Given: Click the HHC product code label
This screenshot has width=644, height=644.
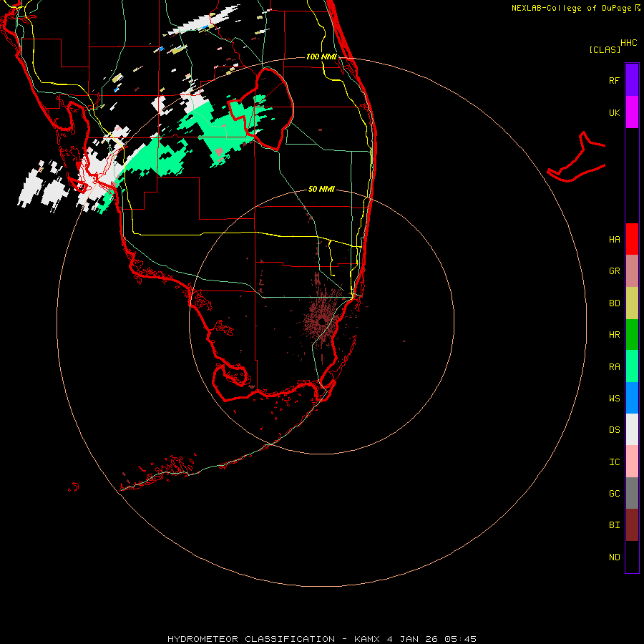Looking at the screenshot, I should pos(629,43).
